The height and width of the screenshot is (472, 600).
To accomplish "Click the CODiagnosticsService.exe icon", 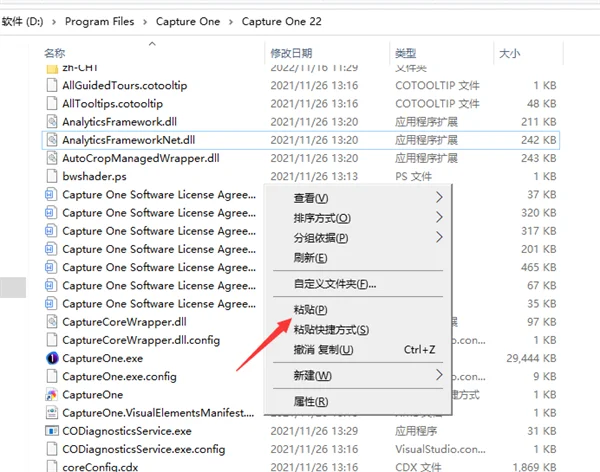I will click(52, 431).
